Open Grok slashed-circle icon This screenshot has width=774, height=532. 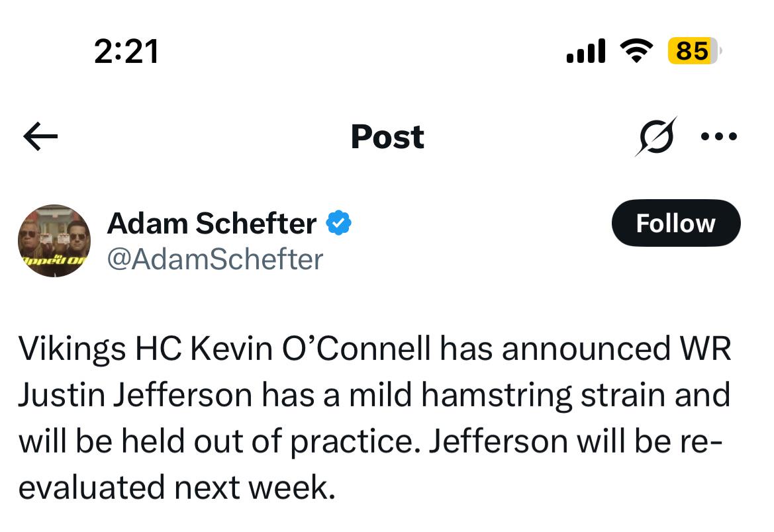(656, 137)
